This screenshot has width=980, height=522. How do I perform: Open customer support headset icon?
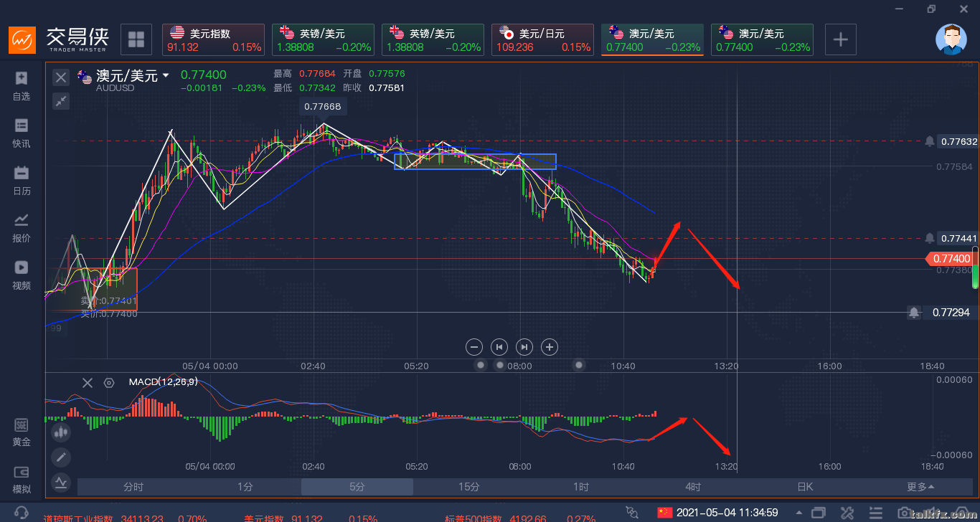click(22, 513)
